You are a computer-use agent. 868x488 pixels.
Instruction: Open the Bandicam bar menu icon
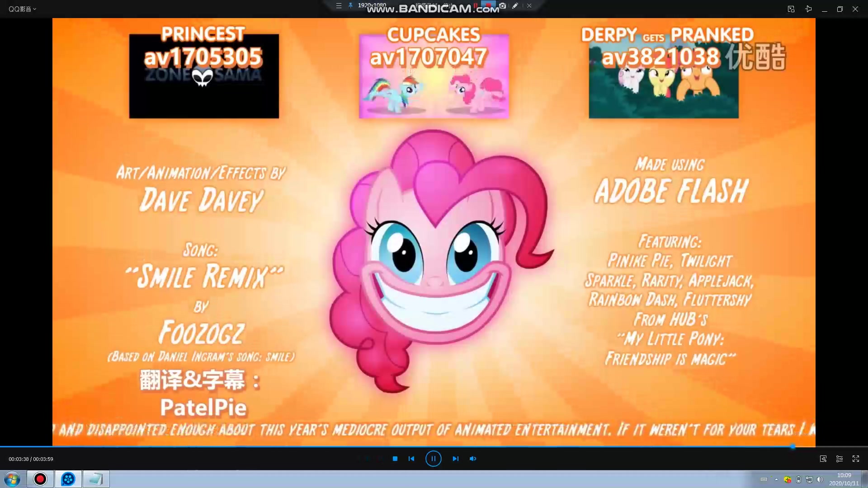[339, 6]
